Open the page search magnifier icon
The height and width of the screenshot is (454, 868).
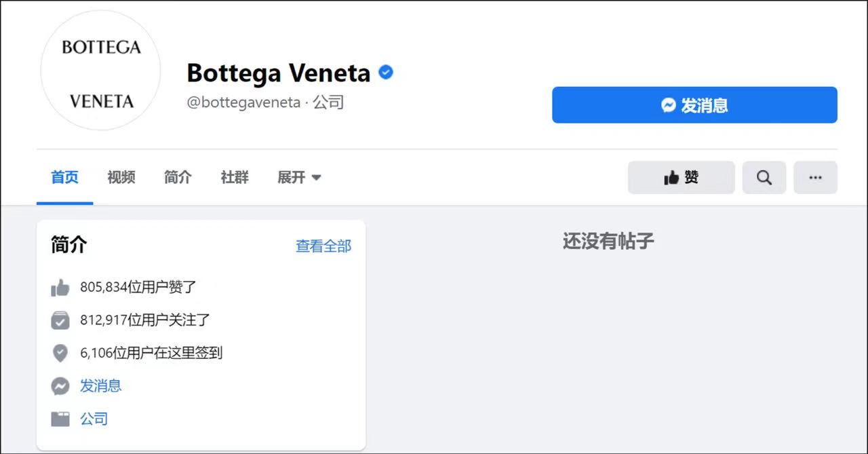764,178
